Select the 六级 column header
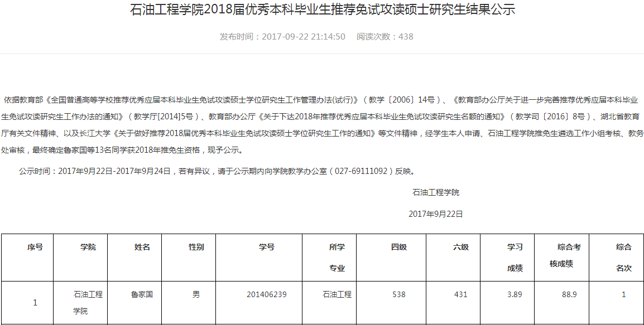The height and width of the screenshot is (325, 644). point(460,247)
